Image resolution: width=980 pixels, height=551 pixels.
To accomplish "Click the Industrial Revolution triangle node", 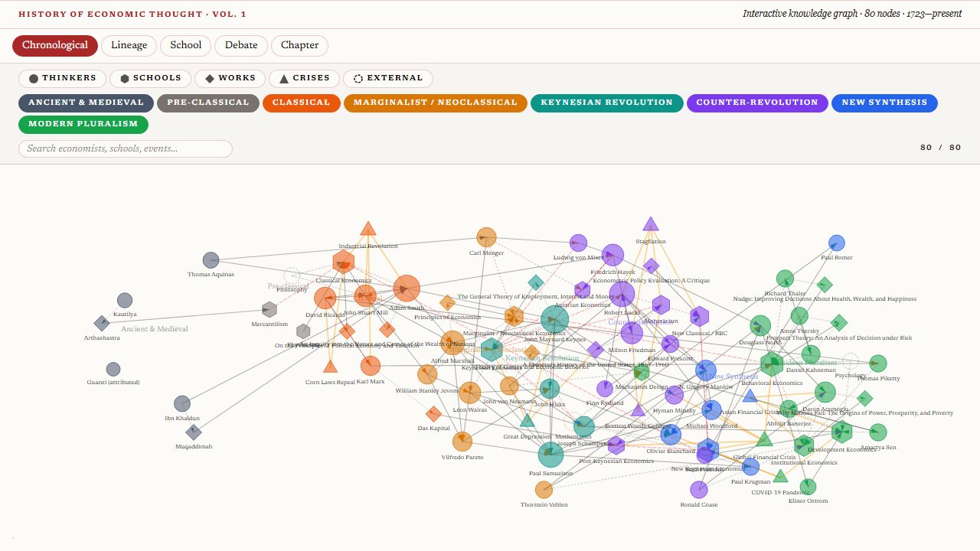I will click(368, 229).
